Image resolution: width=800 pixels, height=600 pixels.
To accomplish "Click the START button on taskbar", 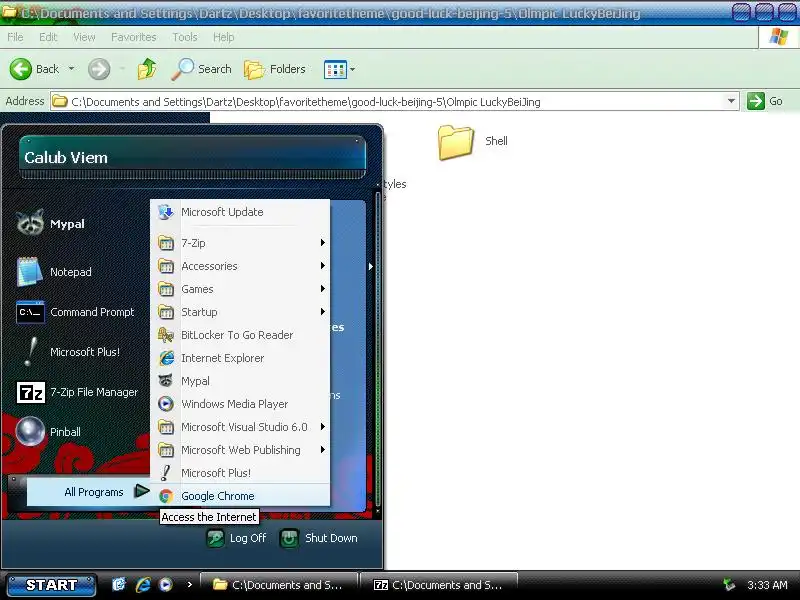I will [51, 585].
